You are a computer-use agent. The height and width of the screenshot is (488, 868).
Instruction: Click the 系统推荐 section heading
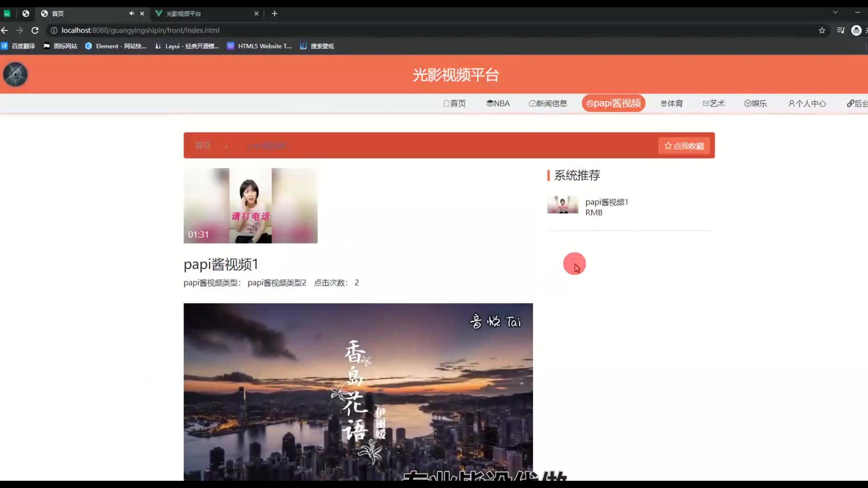[577, 175]
